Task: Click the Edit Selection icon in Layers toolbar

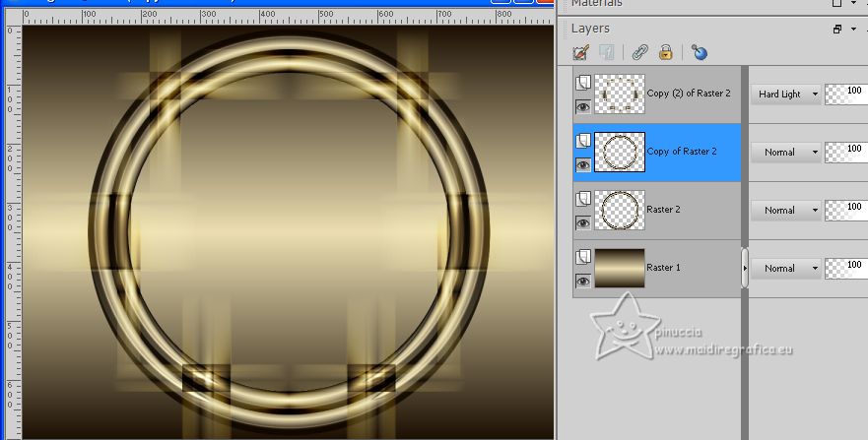Action: coord(580,52)
